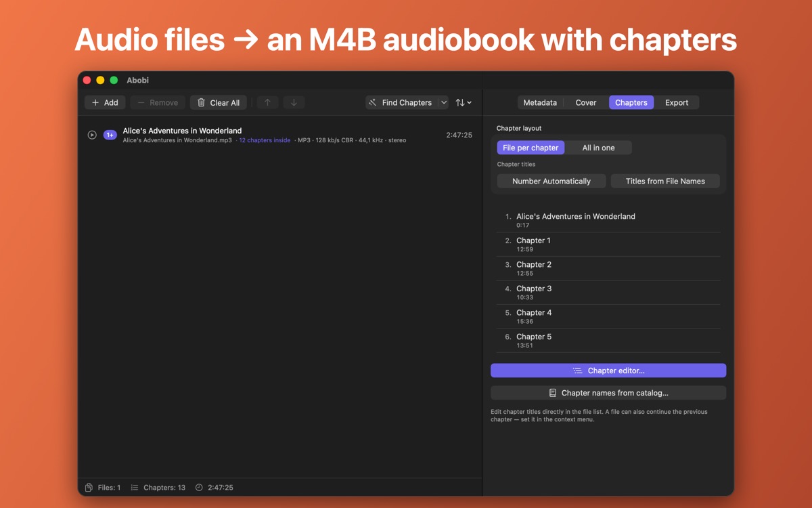Add audio files with the Add button
This screenshot has height=508, width=812.
click(105, 102)
